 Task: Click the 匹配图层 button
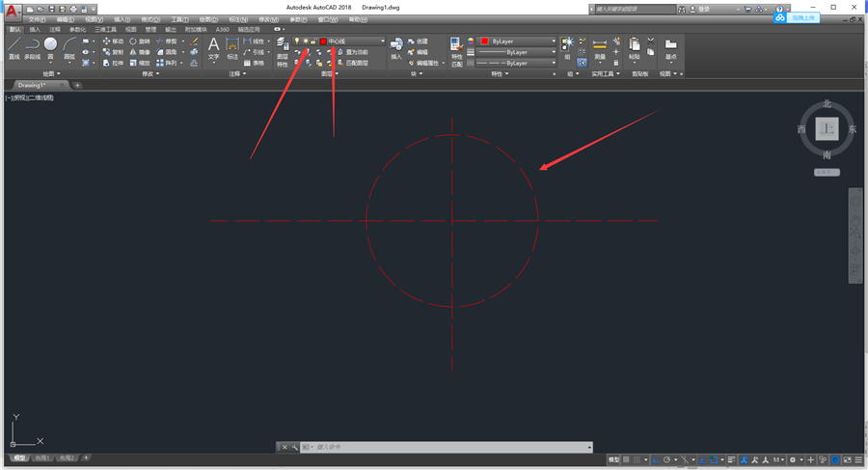[x=352, y=63]
